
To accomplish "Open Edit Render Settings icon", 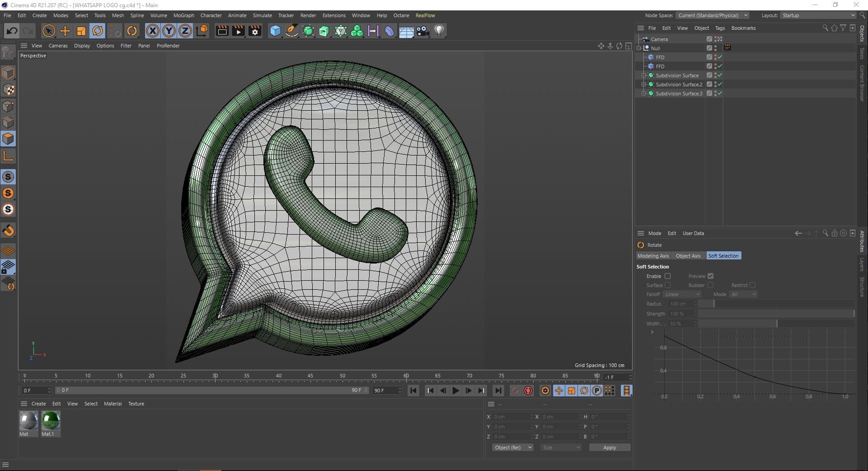I will pos(255,31).
